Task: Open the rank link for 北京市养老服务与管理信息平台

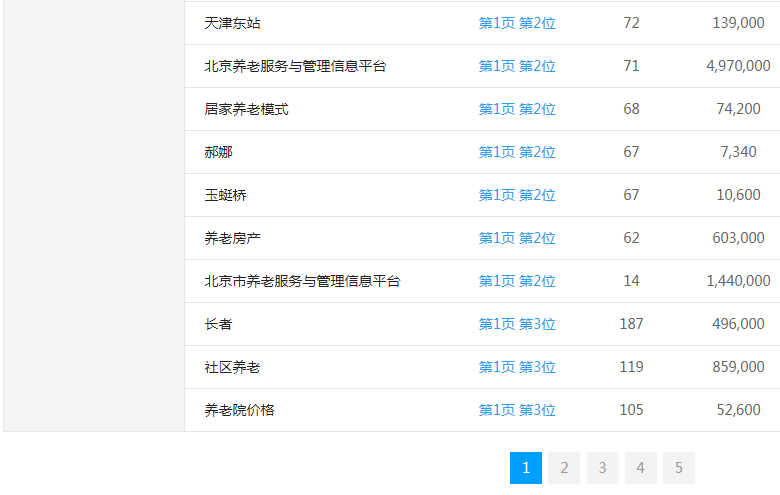Action: (517, 281)
